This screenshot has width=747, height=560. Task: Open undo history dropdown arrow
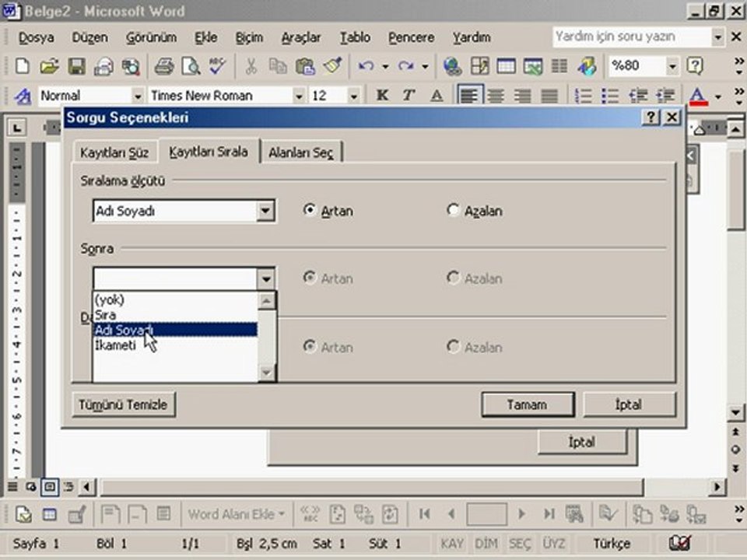(x=385, y=67)
